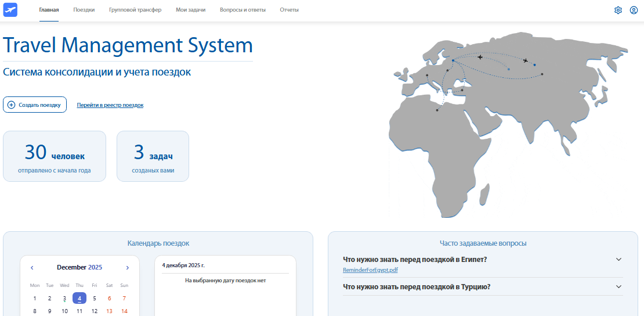Click the airplane logo in the header
Image resolution: width=644 pixels, height=316 pixels.
click(10, 10)
